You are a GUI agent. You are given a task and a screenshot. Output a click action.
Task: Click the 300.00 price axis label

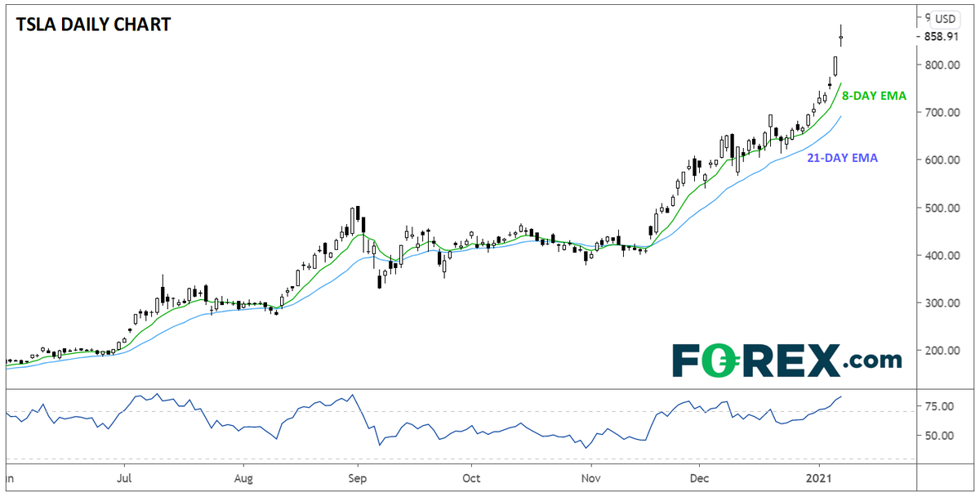[942, 303]
